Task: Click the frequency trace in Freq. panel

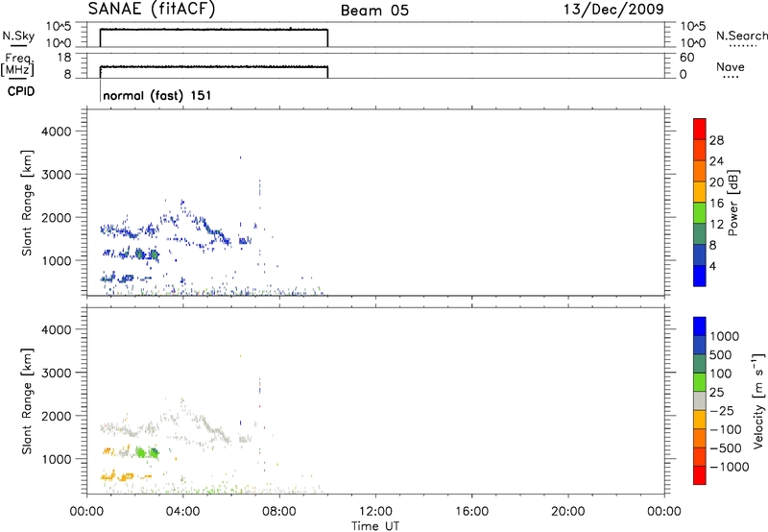Action: coord(213,66)
